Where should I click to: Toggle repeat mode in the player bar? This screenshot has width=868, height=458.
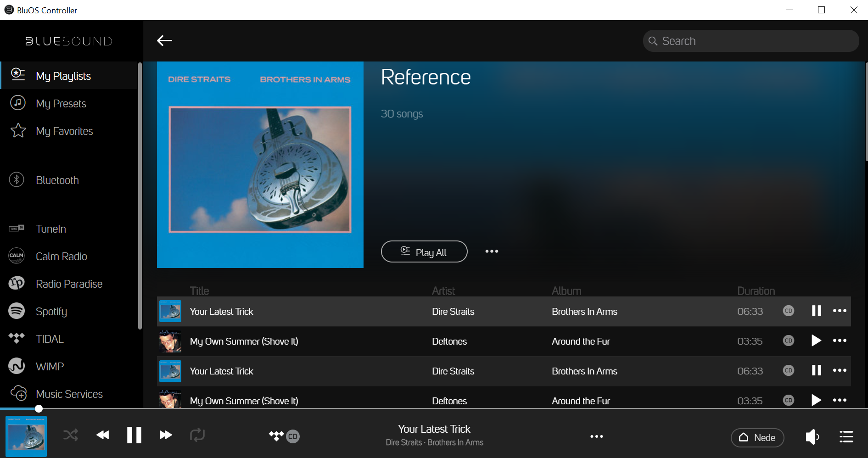tap(197, 435)
